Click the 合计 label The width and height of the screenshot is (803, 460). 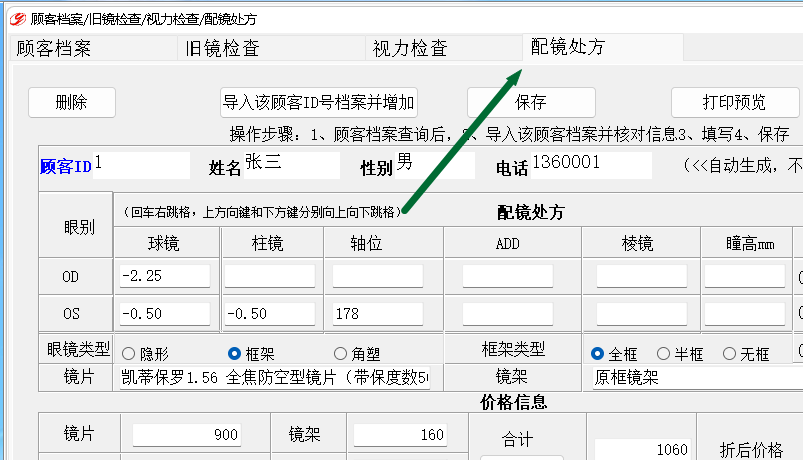517,439
